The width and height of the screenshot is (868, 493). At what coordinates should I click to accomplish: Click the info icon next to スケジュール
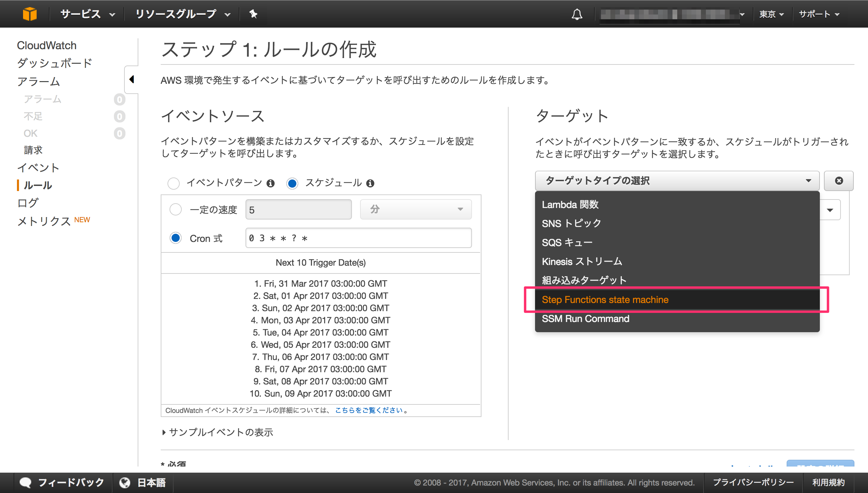pos(371,183)
